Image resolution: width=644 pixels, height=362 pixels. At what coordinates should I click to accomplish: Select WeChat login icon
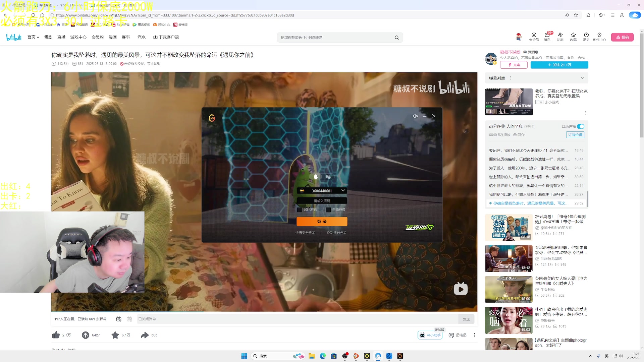click(x=328, y=177)
